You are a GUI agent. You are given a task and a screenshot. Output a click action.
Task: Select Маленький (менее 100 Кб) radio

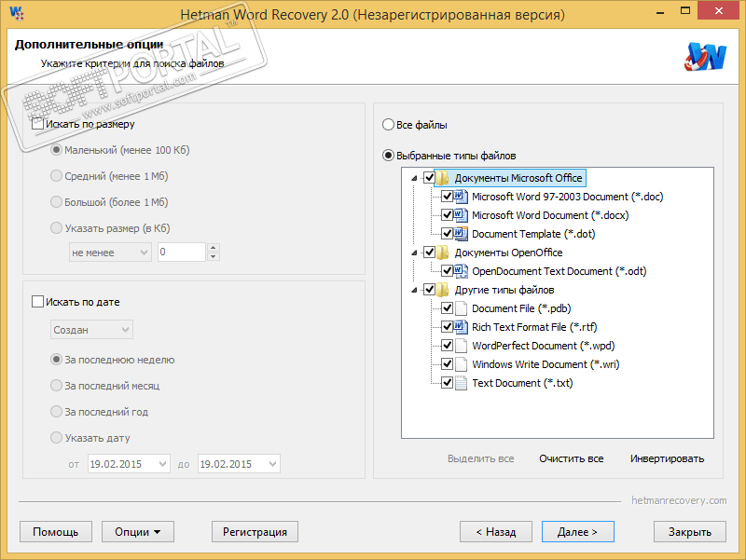coord(56,150)
